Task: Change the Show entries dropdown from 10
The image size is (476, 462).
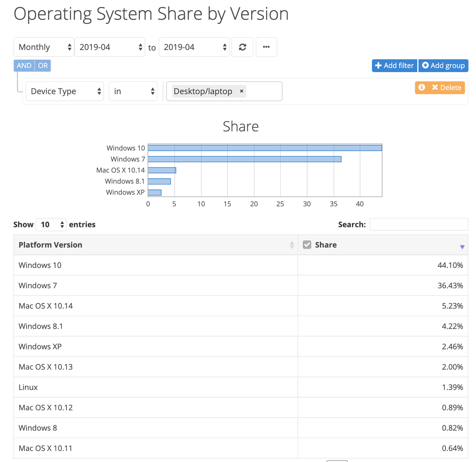Action: [51, 224]
